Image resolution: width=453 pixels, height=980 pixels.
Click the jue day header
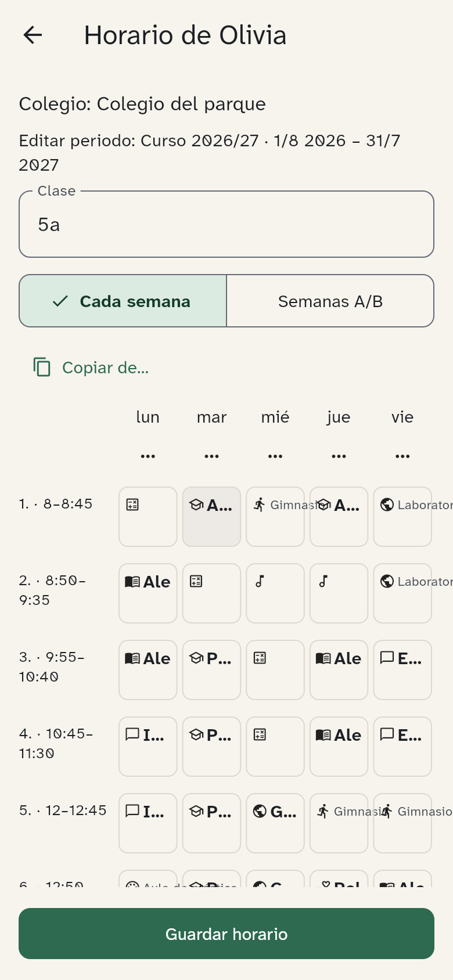click(339, 417)
